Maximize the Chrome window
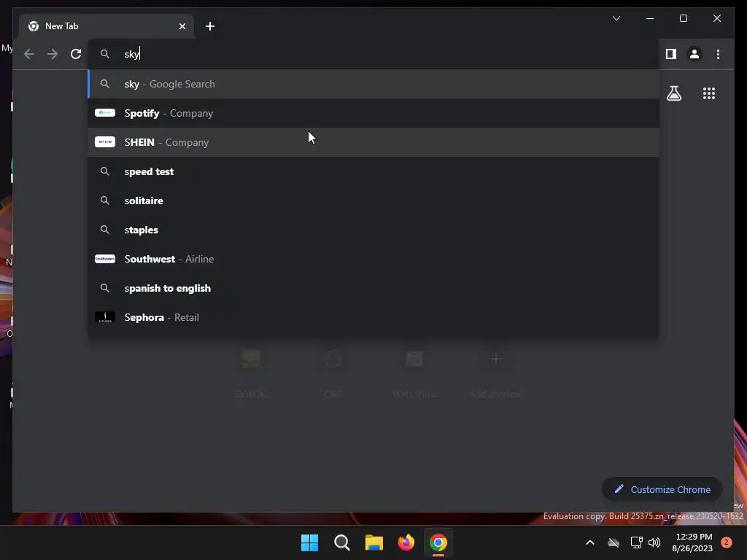Screen dimensions: 747x560 [x=683, y=18]
